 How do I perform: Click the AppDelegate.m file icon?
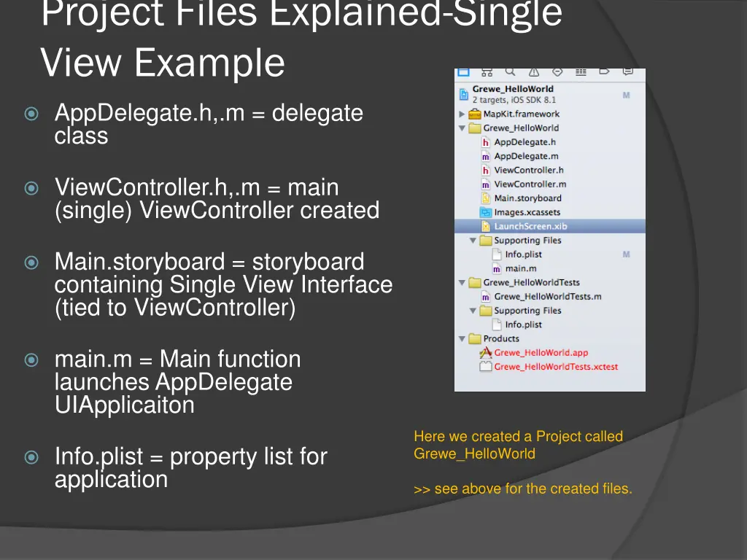[485, 156]
